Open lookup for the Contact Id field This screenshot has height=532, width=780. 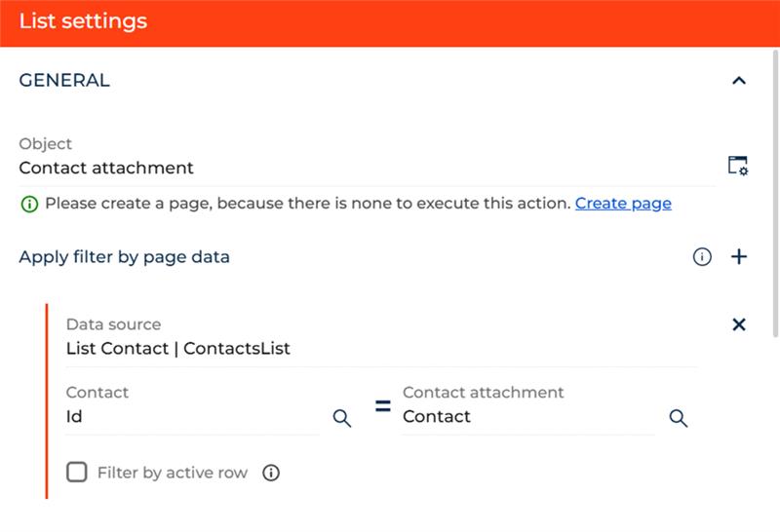tap(342, 418)
